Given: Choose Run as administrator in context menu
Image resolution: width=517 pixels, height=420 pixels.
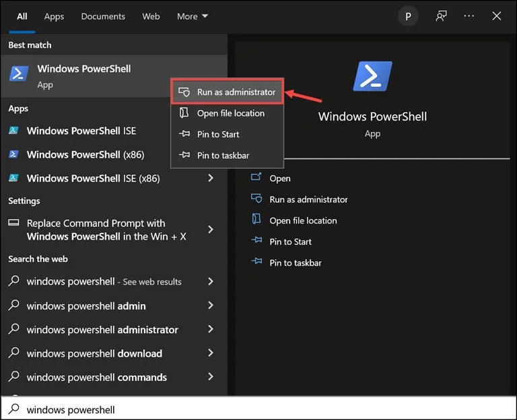Looking at the screenshot, I should (227, 92).
